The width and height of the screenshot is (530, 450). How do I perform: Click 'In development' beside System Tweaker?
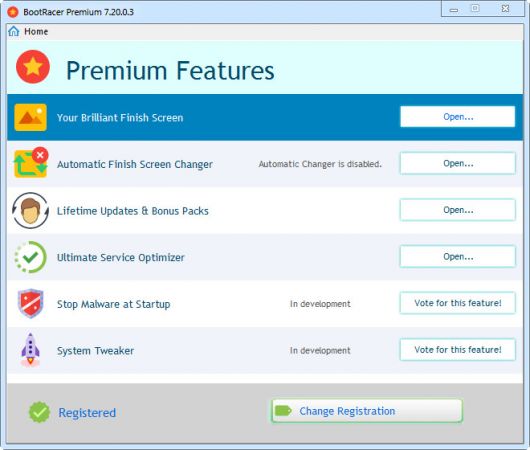click(x=320, y=351)
